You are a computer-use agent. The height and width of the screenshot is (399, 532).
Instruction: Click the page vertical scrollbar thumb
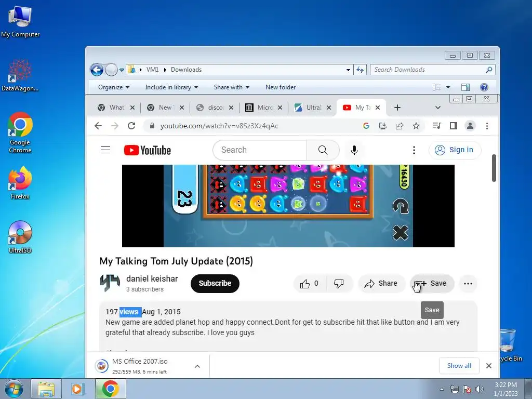click(x=494, y=168)
